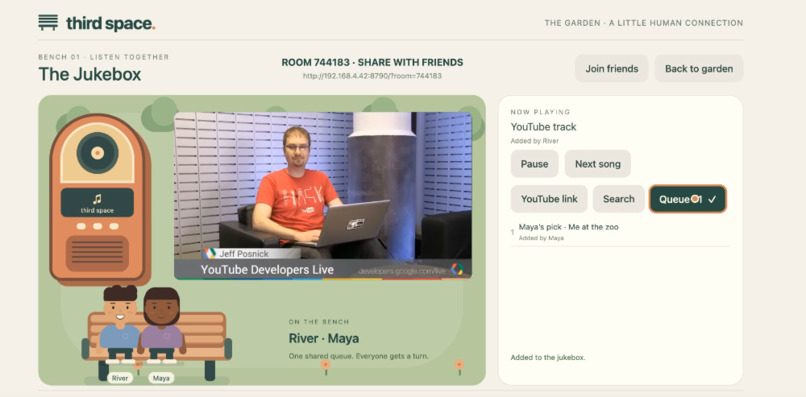Go Back to garden

pos(699,68)
